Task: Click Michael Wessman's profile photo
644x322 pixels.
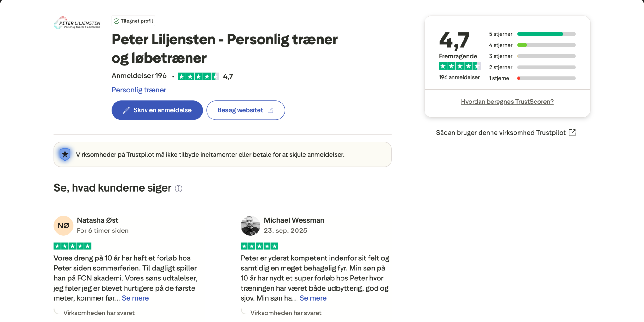Action: coord(250,225)
